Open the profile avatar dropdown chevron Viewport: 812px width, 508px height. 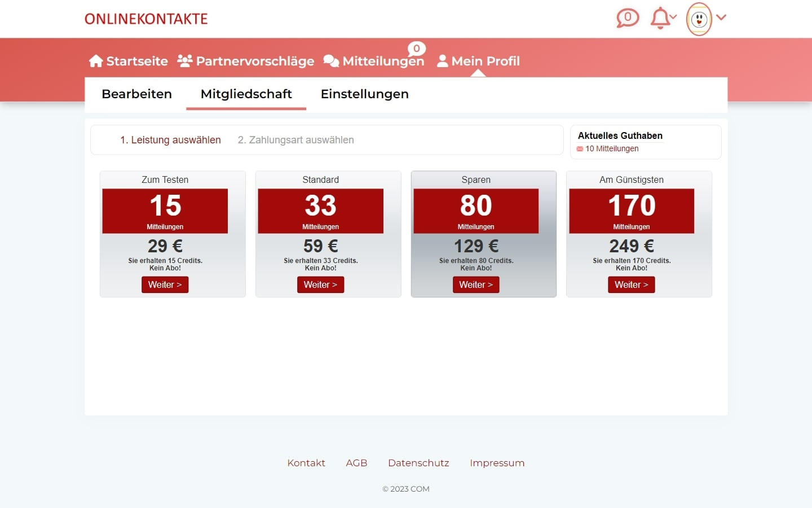721,19
